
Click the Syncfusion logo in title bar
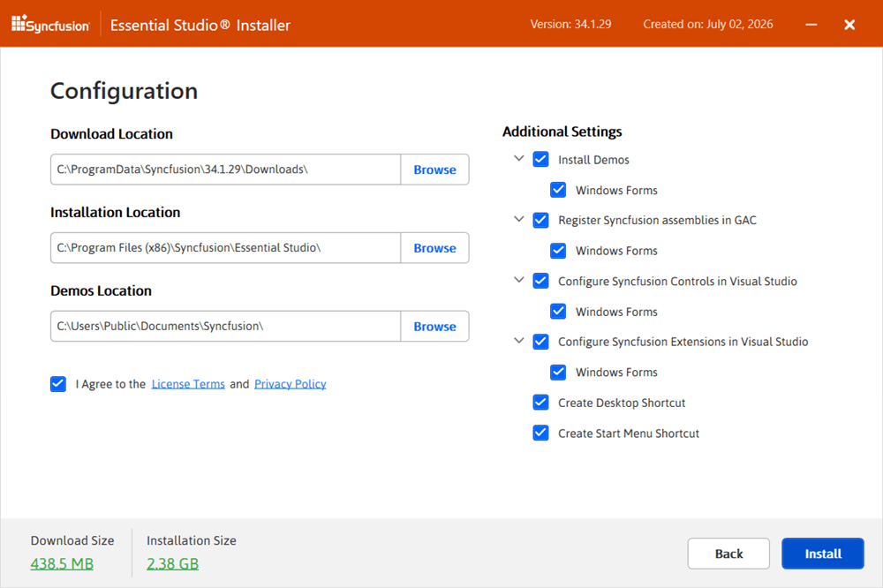tap(50, 24)
